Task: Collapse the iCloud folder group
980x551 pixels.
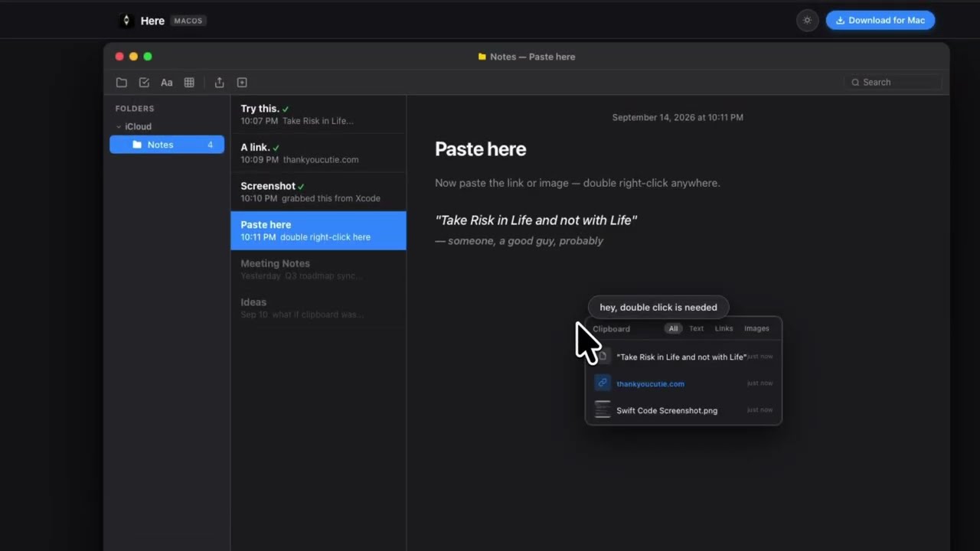Action: [x=119, y=127]
